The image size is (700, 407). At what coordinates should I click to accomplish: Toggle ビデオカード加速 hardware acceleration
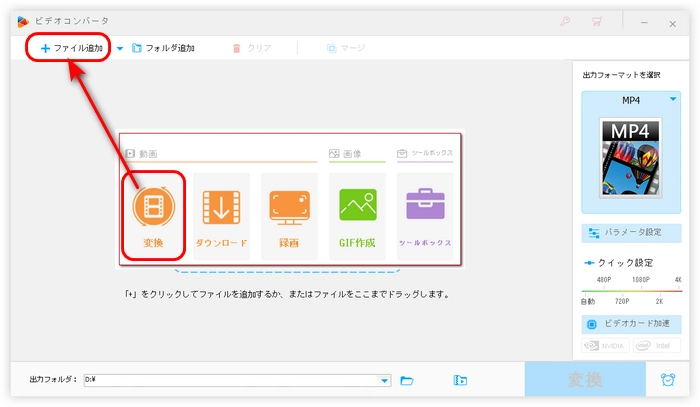[x=632, y=324]
